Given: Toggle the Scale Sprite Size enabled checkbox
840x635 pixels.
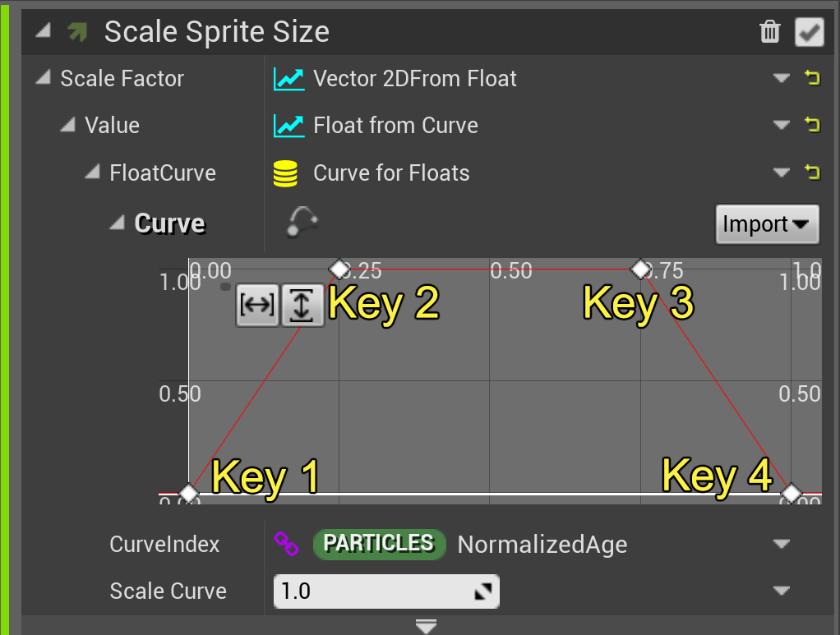Looking at the screenshot, I should [x=810, y=32].
